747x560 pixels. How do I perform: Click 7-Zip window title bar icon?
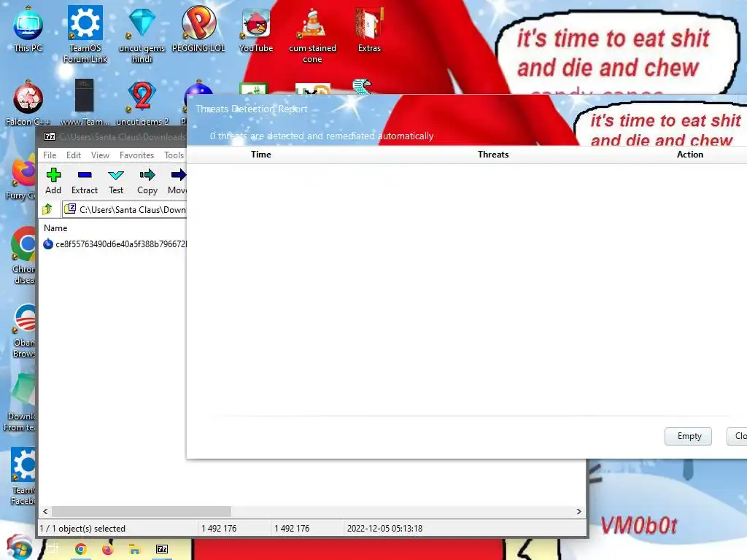click(50, 136)
